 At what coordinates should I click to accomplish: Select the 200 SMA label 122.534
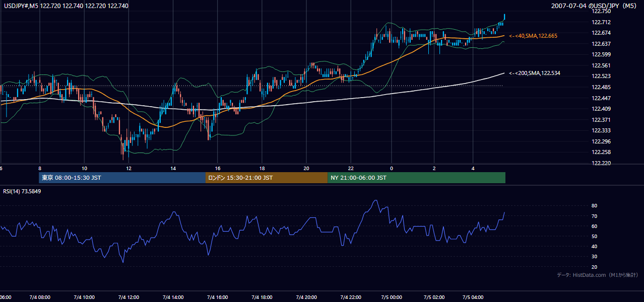(535, 73)
